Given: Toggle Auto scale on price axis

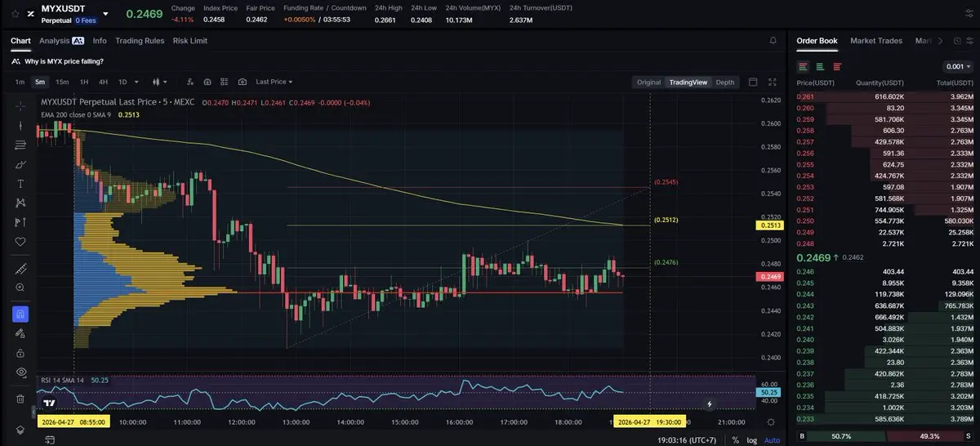Looking at the screenshot, I should (x=770, y=440).
